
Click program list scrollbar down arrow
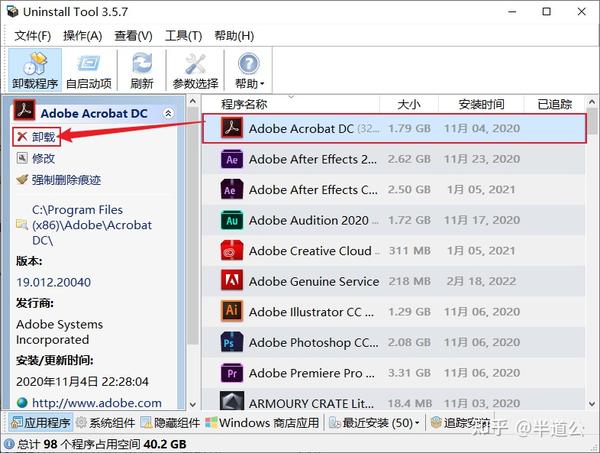click(592, 404)
